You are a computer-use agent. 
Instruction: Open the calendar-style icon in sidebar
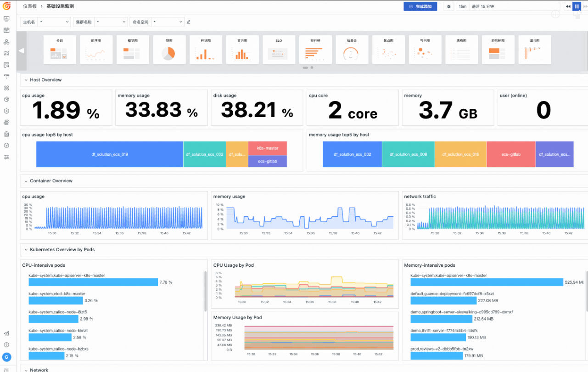click(6, 30)
